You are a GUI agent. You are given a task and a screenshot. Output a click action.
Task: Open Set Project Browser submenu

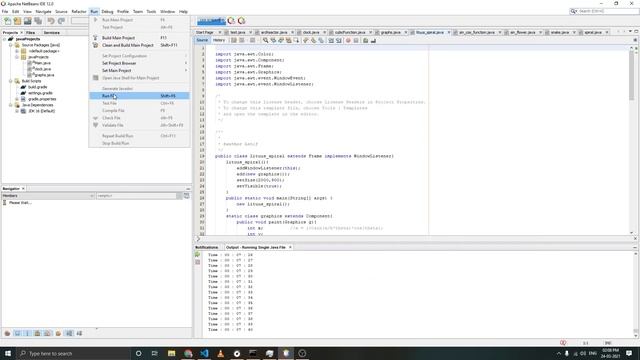tap(139, 63)
